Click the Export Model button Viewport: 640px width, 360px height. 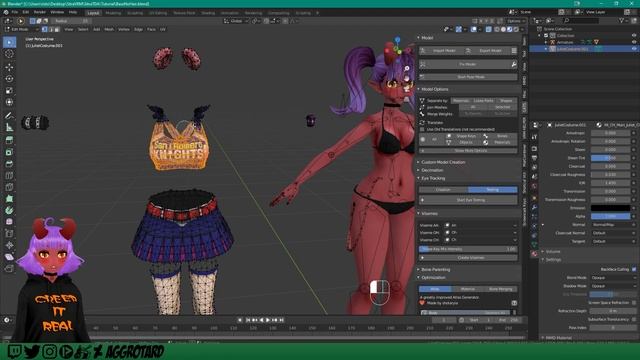click(x=487, y=51)
